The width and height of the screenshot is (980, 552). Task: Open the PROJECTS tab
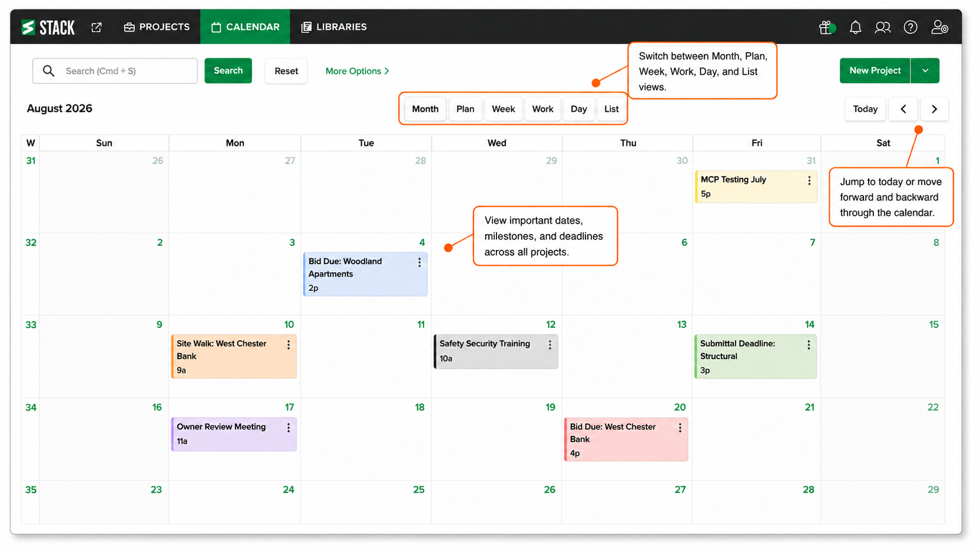tap(156, 27)
